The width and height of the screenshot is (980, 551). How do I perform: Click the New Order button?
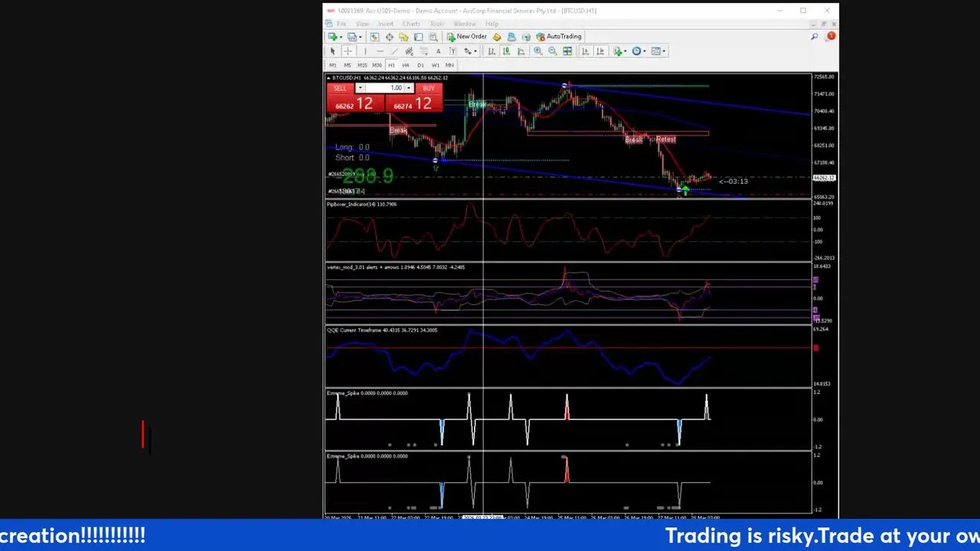pos(467,37)
